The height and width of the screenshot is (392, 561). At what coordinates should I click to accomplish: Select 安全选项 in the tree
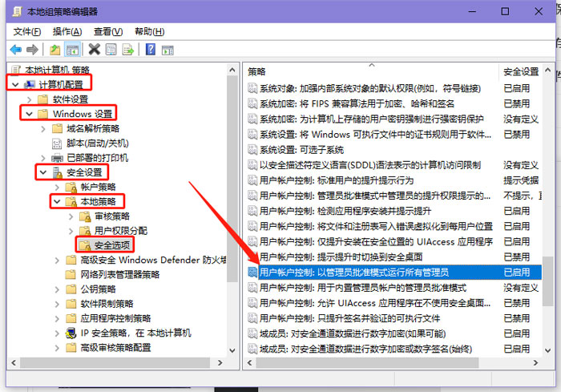point(112,245)
